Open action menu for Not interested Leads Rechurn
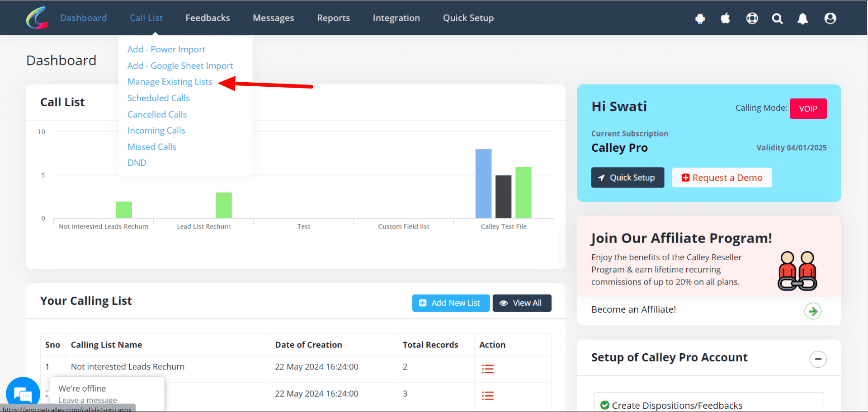Image resolution: width=868 pixels, height=412 pixels. pos(487,369)
